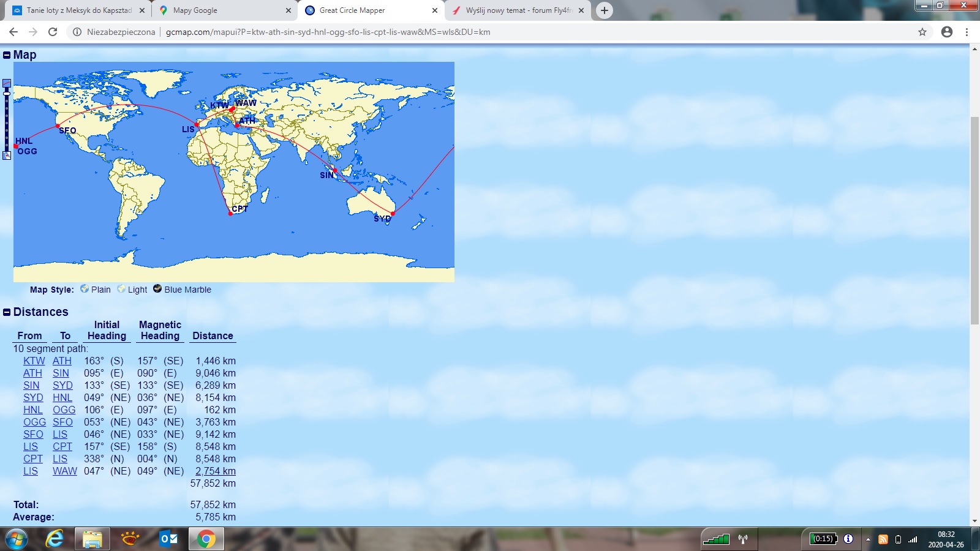
Task: Click the battery time remaining indicator
Action: (823, 539)
